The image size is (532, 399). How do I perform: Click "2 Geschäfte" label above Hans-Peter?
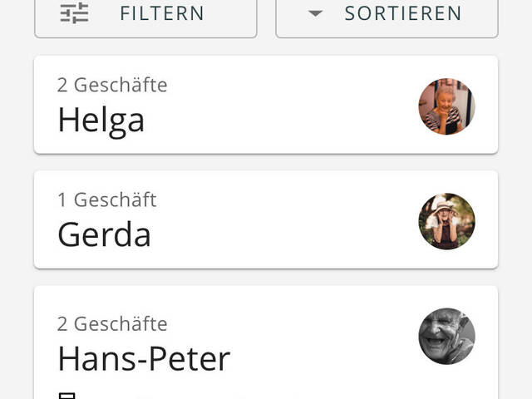pyautogui.click(x=112, y=323)
